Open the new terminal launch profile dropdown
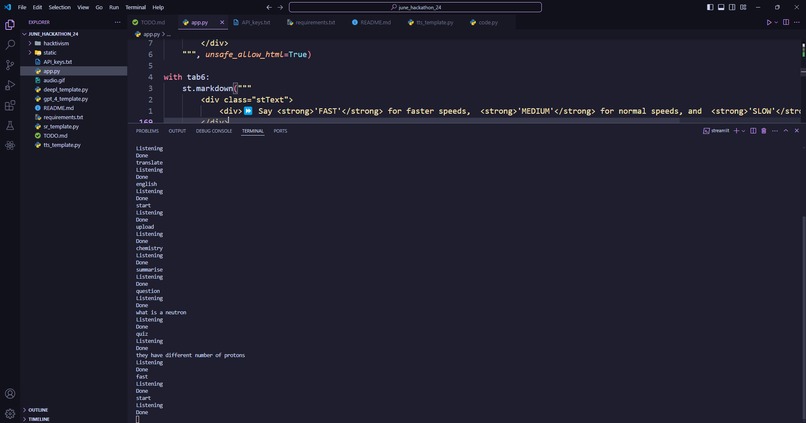806x423 pixels. coord(743,131)
